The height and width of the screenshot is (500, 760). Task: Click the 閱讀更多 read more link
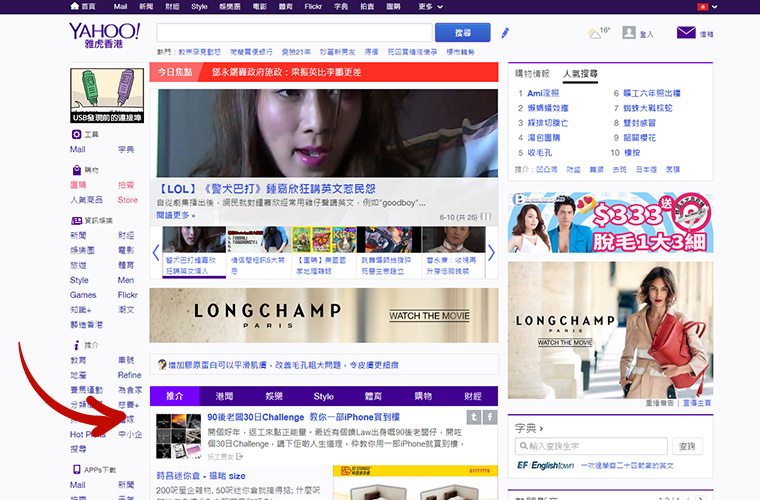tap(176, 215)
